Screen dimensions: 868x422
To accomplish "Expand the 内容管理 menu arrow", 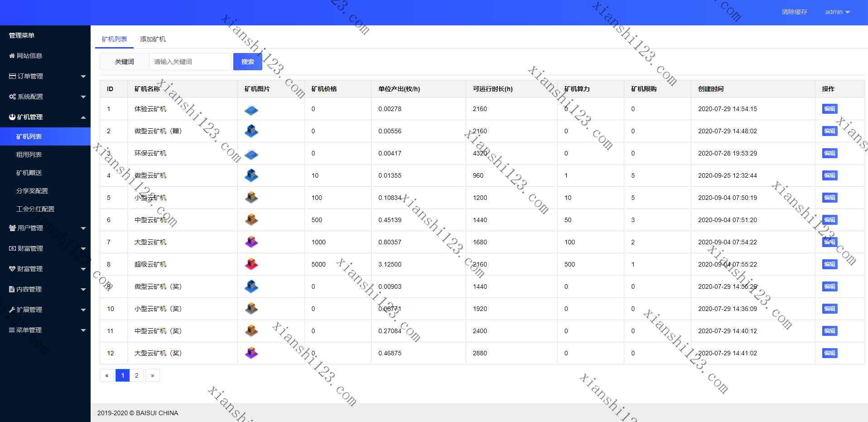I will point(83,289).
